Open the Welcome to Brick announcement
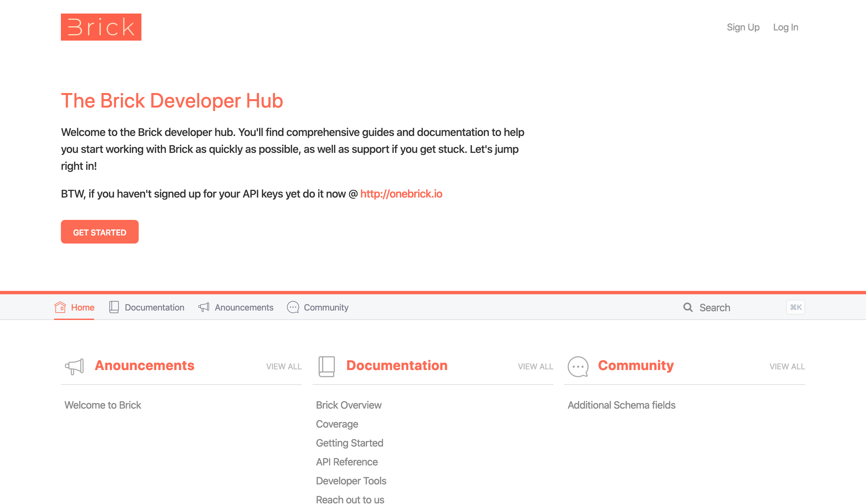Image resolution: width=866 pixels, height=504 pixels. (103, 406)
